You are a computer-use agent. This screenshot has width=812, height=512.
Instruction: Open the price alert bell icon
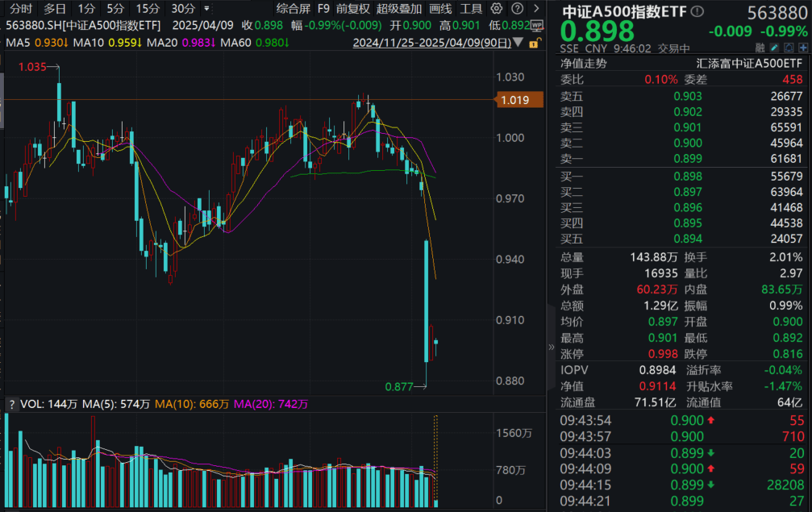(789, 47)
